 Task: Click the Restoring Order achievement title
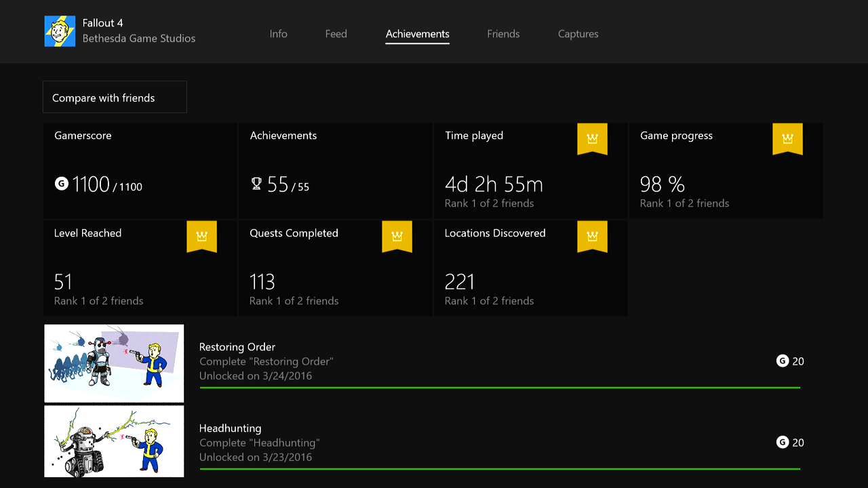(x=237, y=347)
